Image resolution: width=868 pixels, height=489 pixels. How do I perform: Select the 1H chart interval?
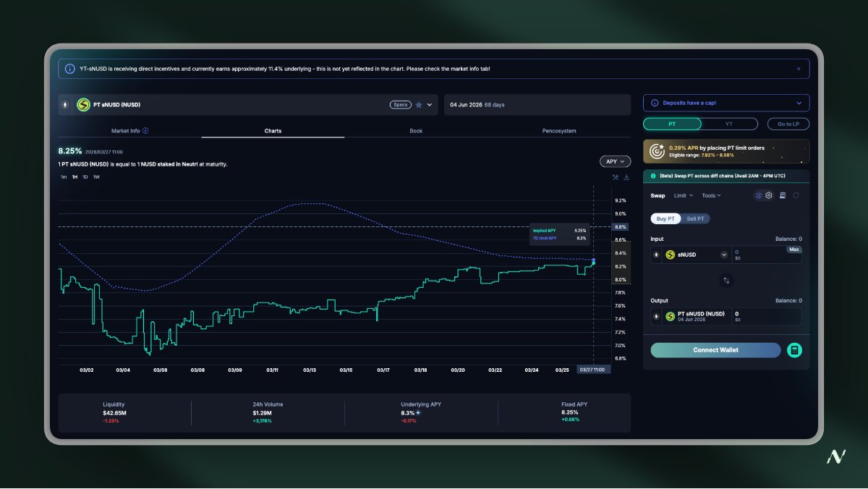(x=75, y=177)
